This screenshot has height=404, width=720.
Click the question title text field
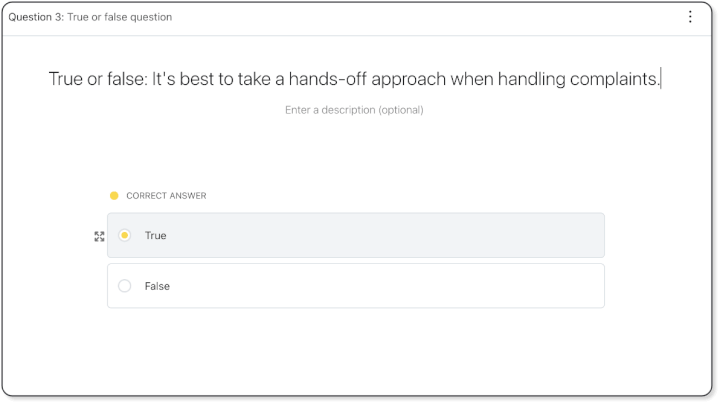[x=354, y=79]
